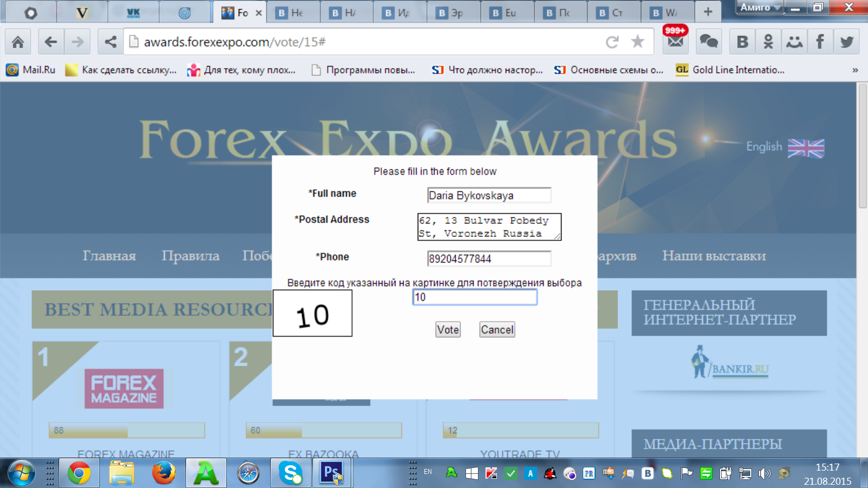Viewport: 868px width, 488px height.
Task: Switch to the VK tab labeled Эр
Action: click(453, 12)
